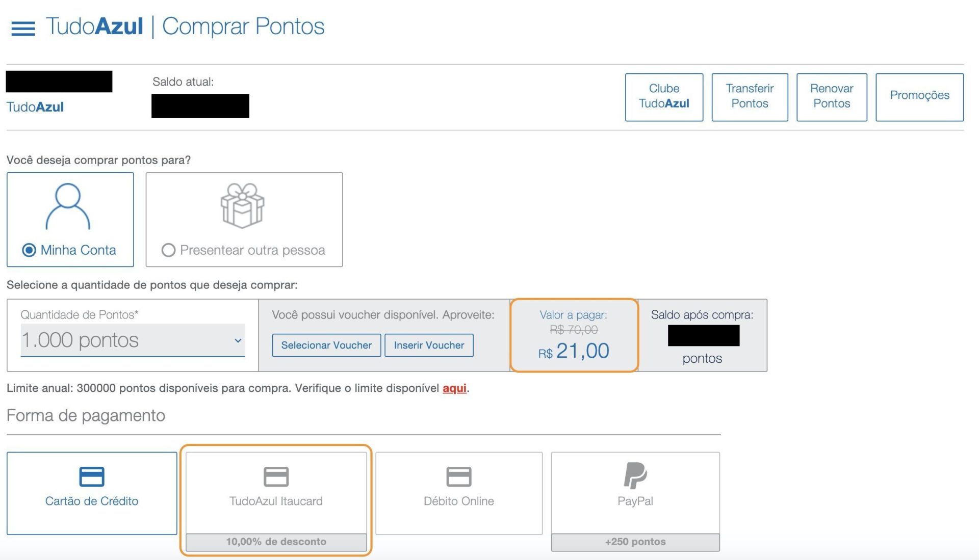979x560 pixels.
Task: Click the Minha Conta person icon
Action: (x=68, y=206)
